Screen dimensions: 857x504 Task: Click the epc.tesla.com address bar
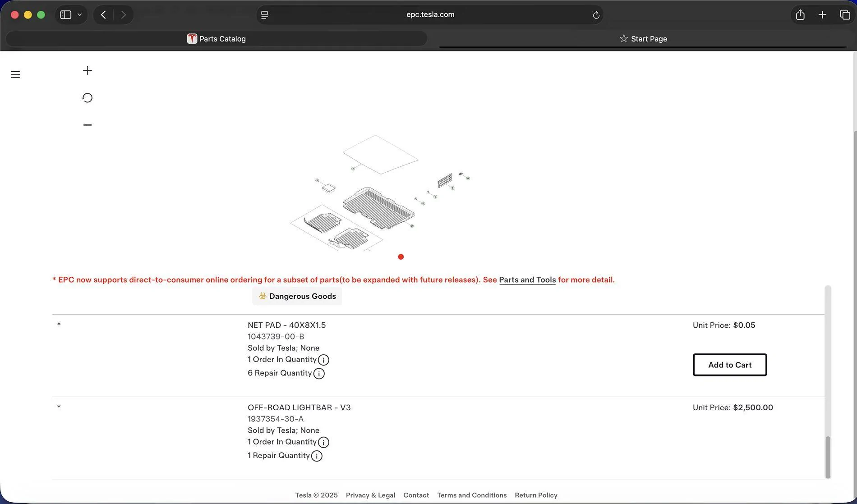[x=430, y=14]
